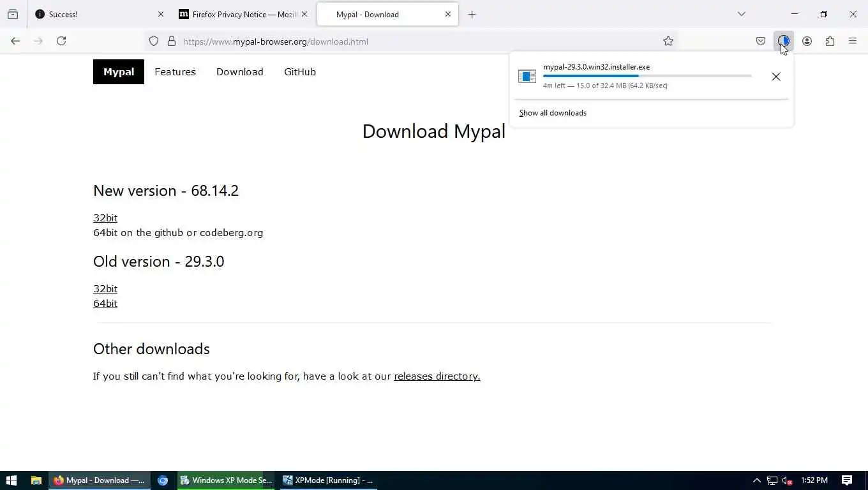The image size is (868, 490).
Task: Open the Firefox View icon
Action: 13,14
